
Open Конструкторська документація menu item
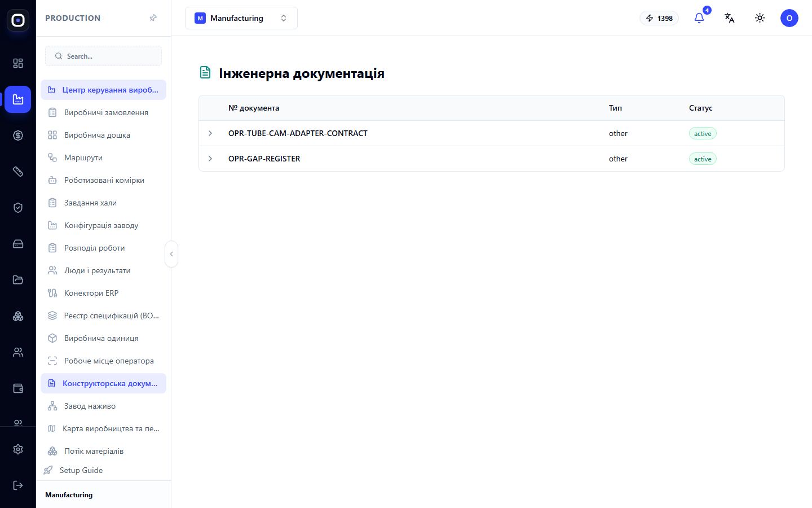[x=103, y=383]
